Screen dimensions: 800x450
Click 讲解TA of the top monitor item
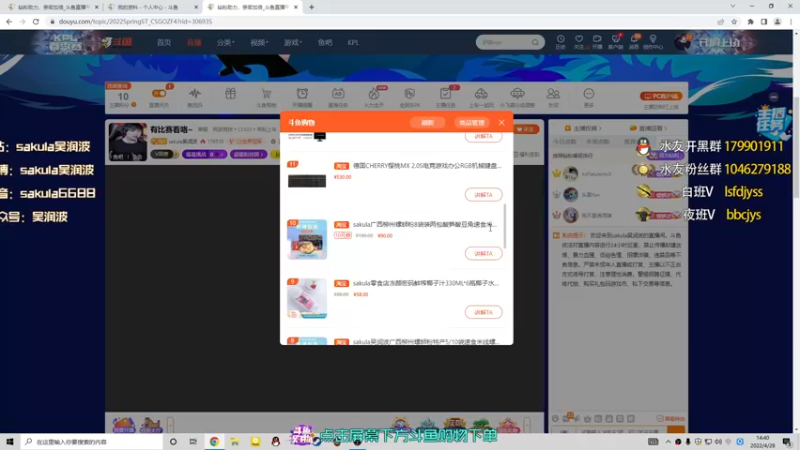pos(483,137)
